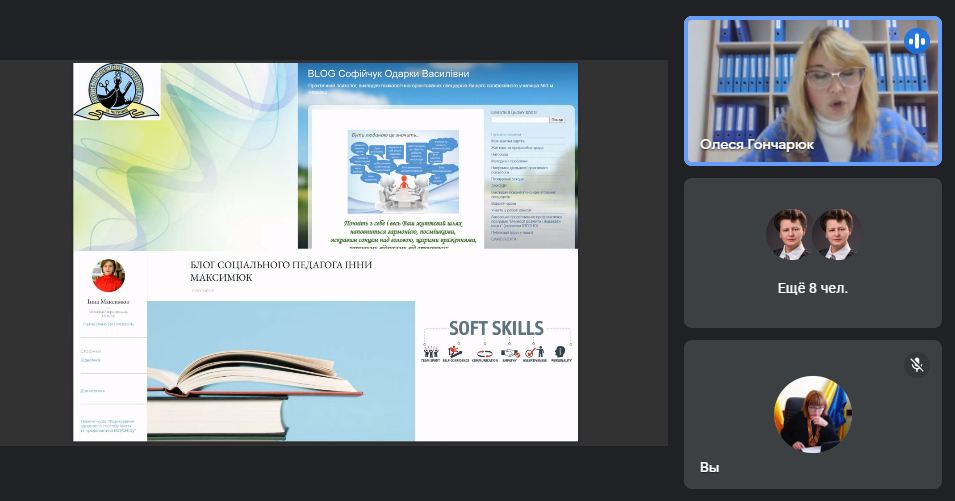Click the blog search input field

pyautogui.click(x=520, y=119)
